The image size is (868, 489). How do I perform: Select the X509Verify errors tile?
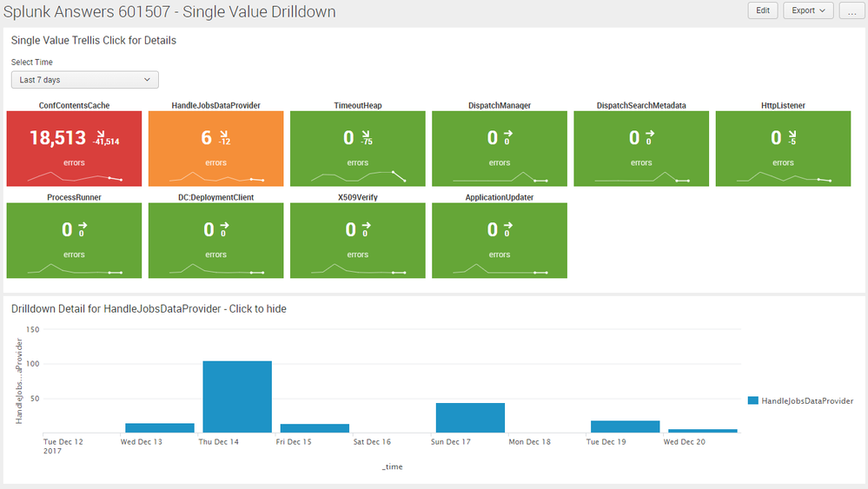357,241
